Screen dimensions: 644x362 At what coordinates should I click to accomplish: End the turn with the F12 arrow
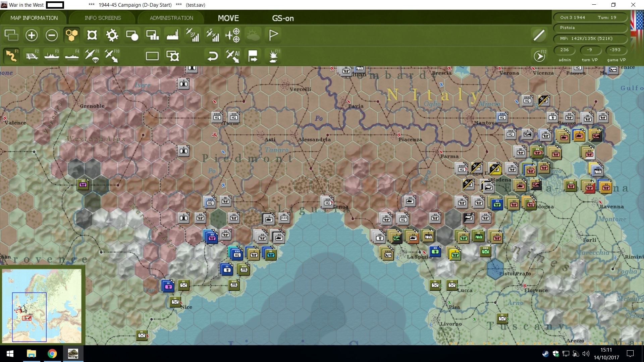tap(539, 56)
